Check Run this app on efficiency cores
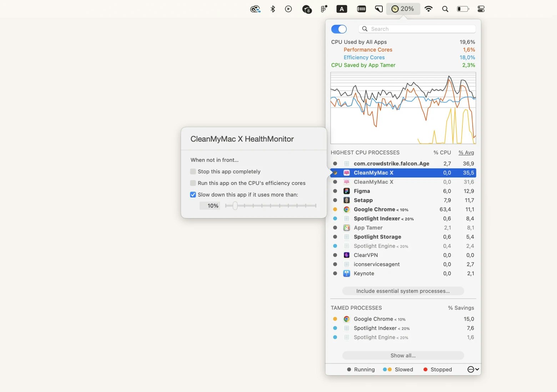Viewport: 557px width, 392px height. tap(193, 183)
